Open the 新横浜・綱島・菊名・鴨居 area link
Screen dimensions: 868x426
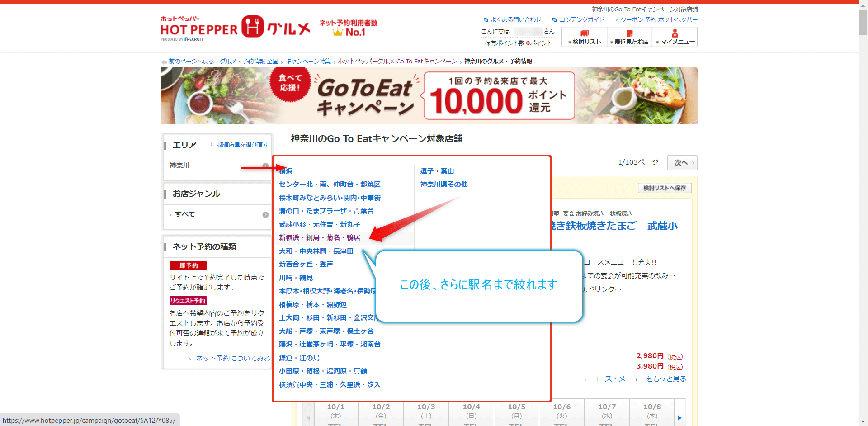(x=319, y=237)
